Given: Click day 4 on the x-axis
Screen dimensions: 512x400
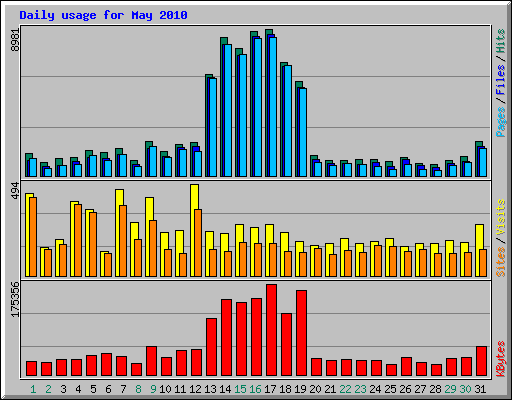Looking at the screenshot, I should tap(78, 389).
